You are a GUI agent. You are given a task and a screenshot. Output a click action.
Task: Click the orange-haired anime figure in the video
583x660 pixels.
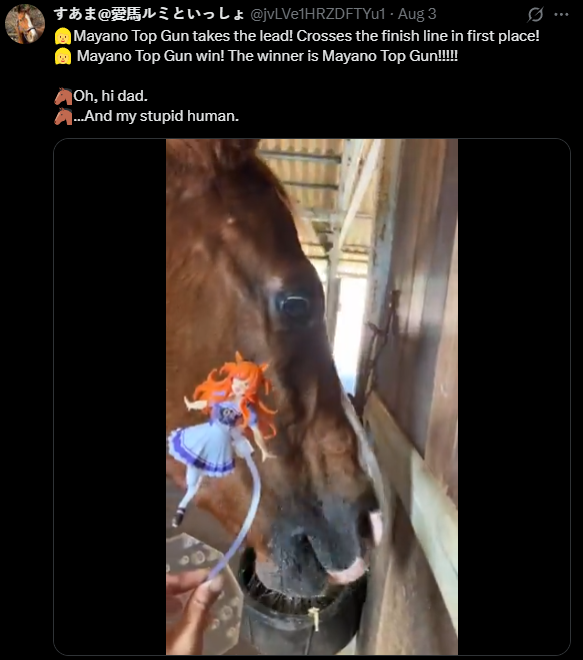coord(222,438)
